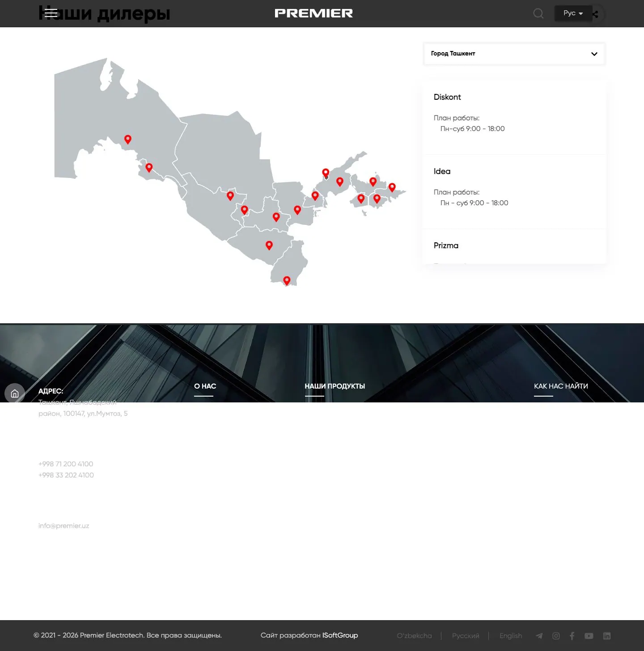This screenshot has height=651, width=644.
Task: Open the LinkedIn social icon
Action: (607, 636)
